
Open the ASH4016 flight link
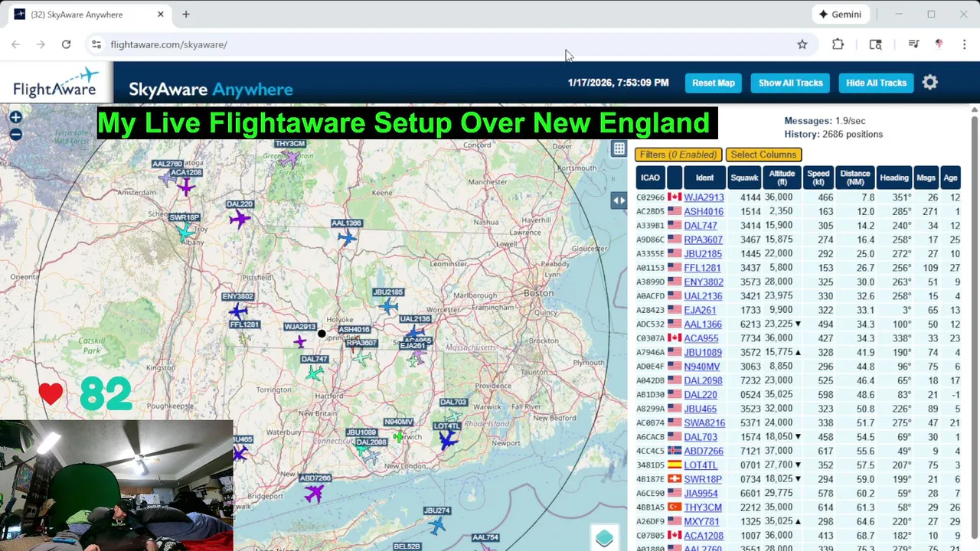tap(704, 211)
